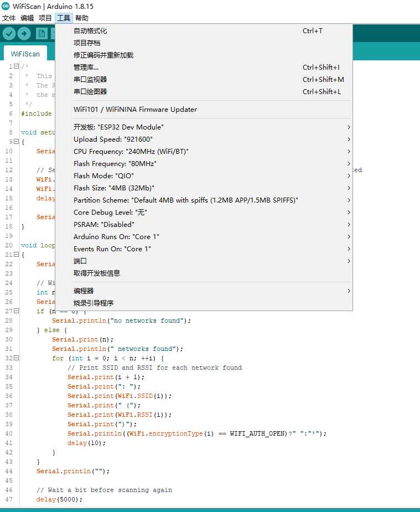The height and width of the screenshot is (512, 420).
Task: Open the 文件 menu
Action: (x=9, y=18)
